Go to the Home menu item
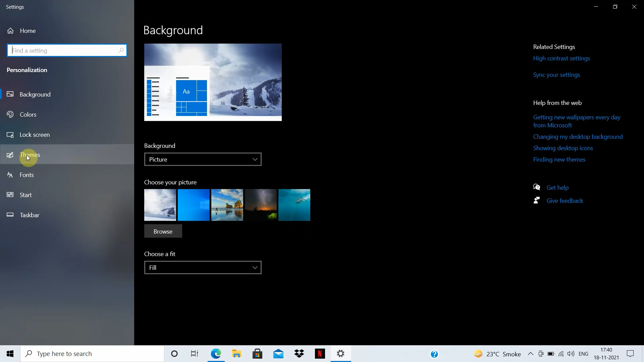The width and height of the screenshot is (644, 362). click(x=28, y=31)
